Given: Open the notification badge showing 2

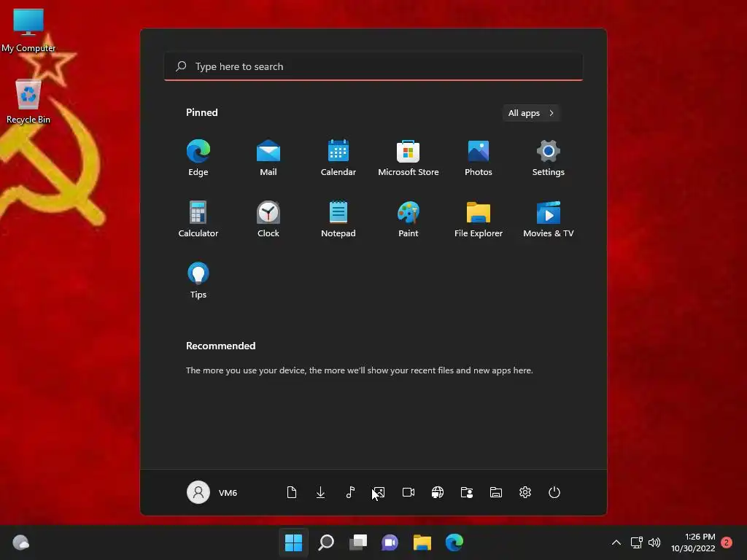Looking at the screenshot, I should (727, 542).
